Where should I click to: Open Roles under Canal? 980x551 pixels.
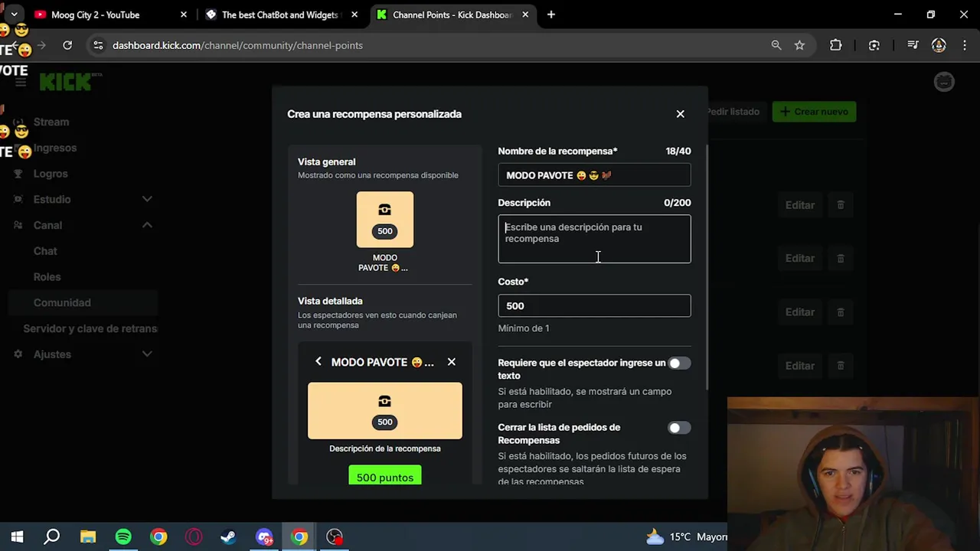coord(47,277)
